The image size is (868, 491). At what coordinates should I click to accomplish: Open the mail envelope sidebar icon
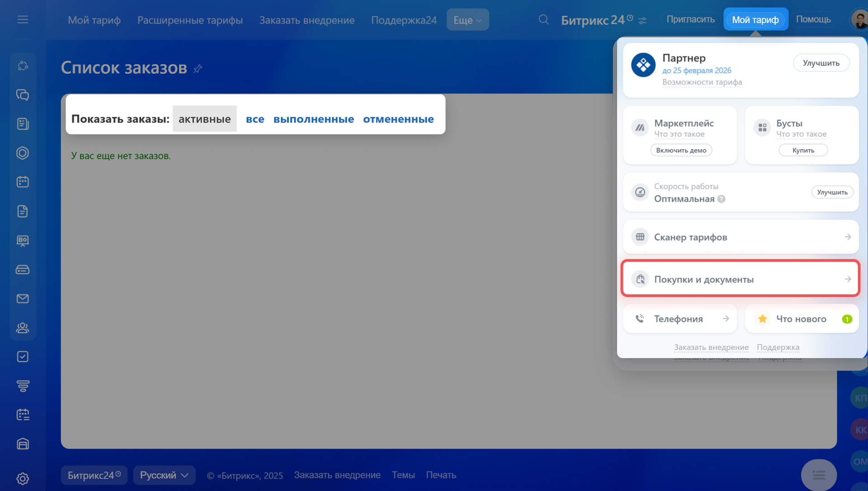point(23,298)
